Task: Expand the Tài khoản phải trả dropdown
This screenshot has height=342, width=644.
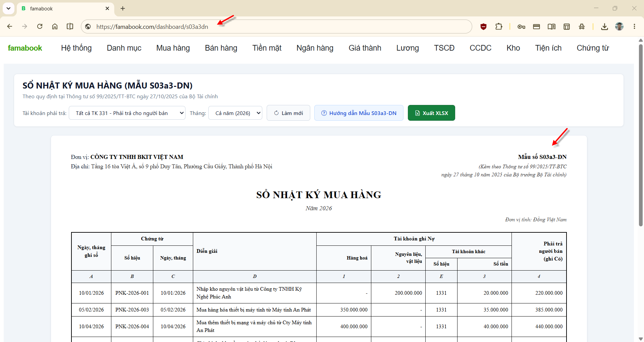Action: (127, 113)
